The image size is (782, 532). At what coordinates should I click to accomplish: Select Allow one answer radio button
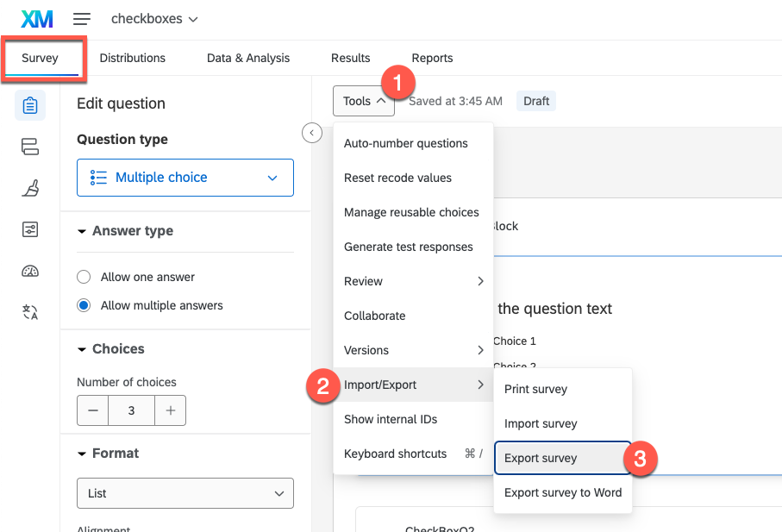pyautogui.click(x=84, y=277)
